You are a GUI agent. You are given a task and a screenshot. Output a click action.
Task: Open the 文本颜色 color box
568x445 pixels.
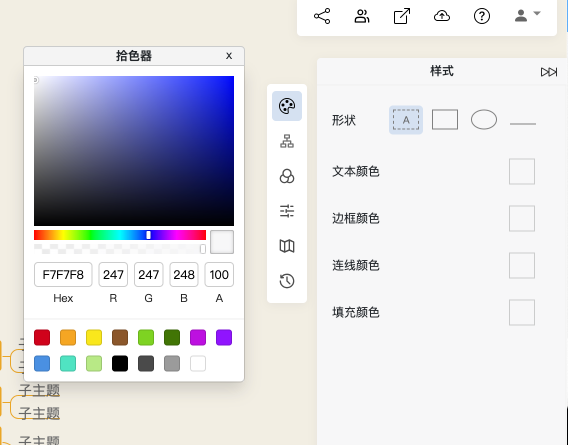[522, 171]
